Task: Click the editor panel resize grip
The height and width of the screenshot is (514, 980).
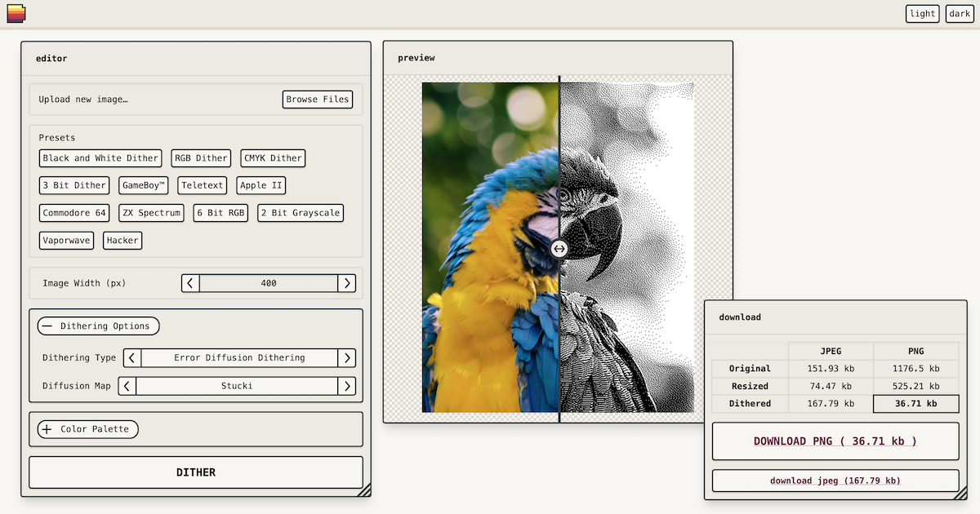Action: coord(364,490)
